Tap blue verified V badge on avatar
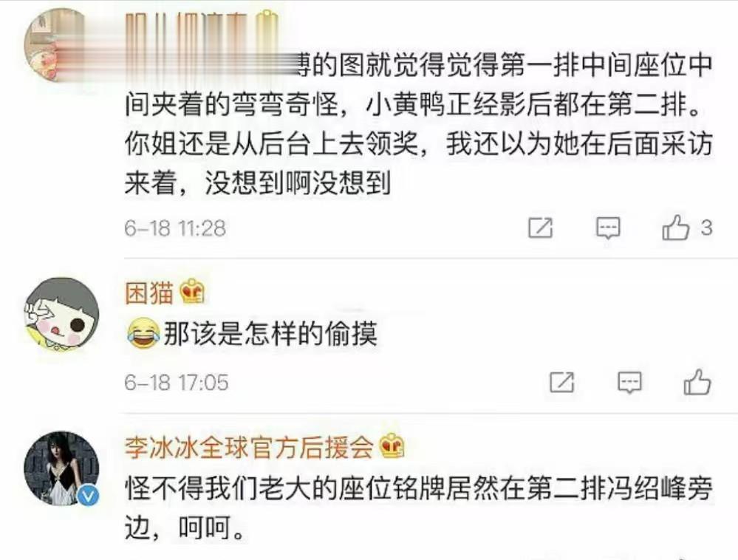The width and height of the screenshot is (738, 560). click(x=88, y=495)
